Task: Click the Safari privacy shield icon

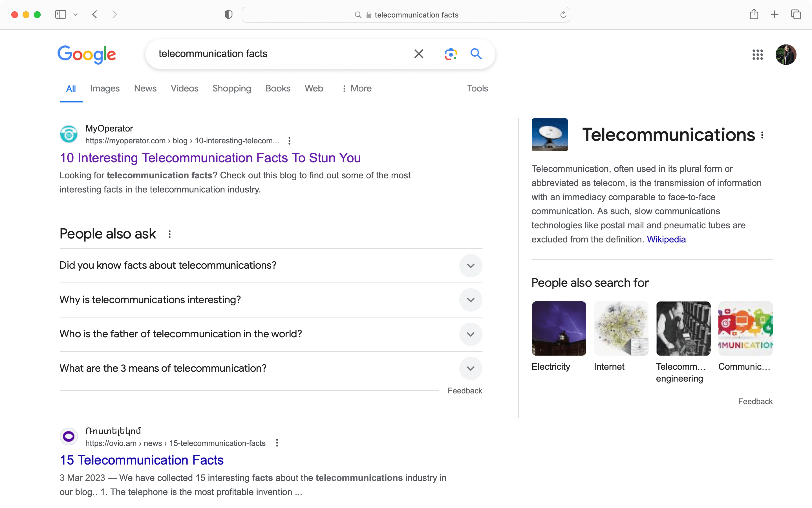Action: (228, 15)
